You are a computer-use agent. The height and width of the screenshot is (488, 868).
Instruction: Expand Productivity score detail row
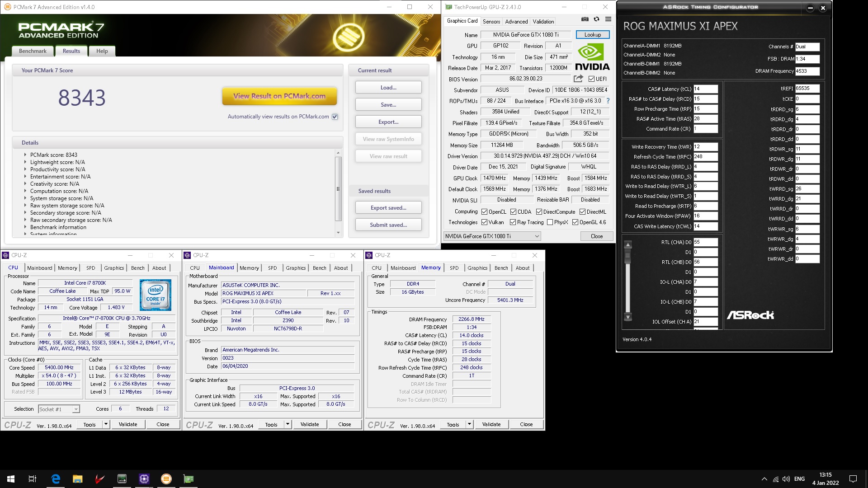tap(25, 169)
